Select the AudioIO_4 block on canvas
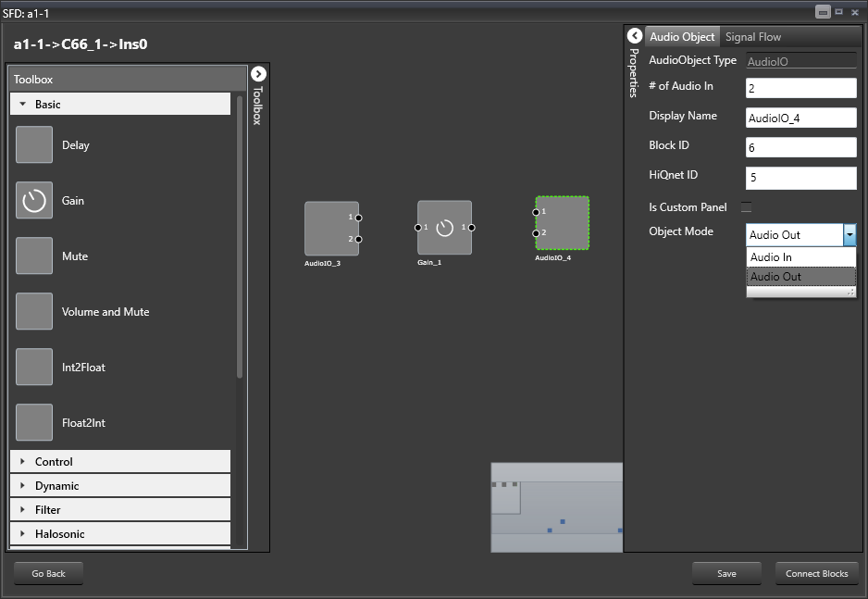 click(563, 223)
